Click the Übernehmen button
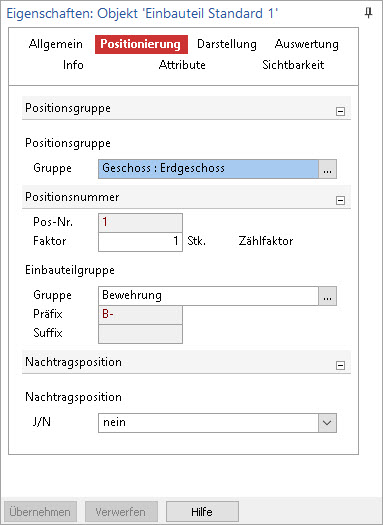 [x=40, y=512]
